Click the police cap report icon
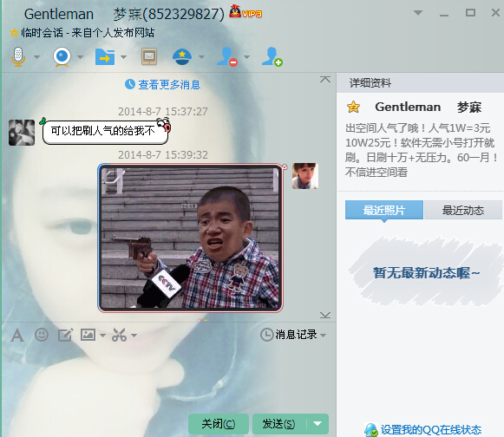This screenshot has height=437, width=504. [182, 57]
